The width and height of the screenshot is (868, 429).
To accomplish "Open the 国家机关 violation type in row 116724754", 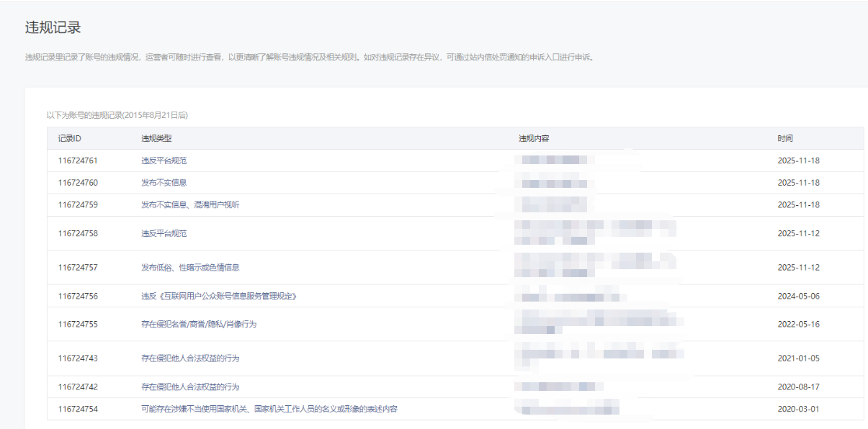I will (269, 410).
